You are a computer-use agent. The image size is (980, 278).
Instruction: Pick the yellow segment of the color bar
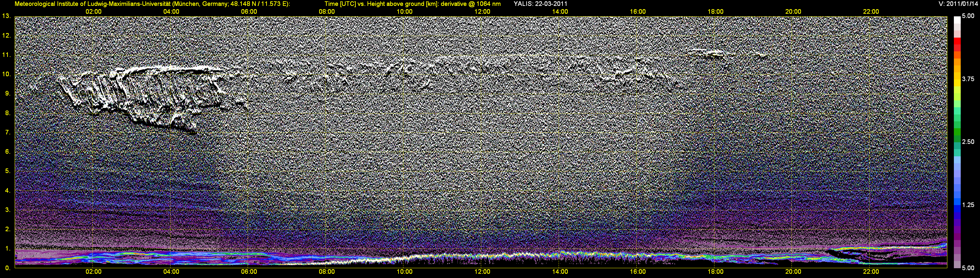pos(957,83)
